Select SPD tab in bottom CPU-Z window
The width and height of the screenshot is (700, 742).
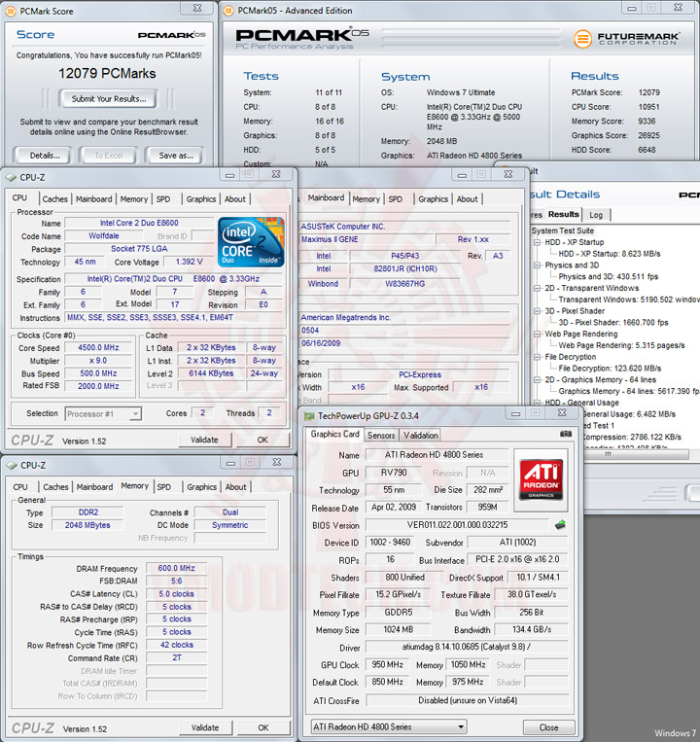163,487
